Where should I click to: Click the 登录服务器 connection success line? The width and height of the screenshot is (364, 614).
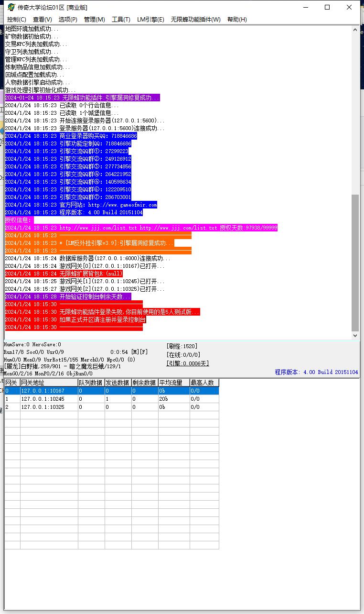85,128
